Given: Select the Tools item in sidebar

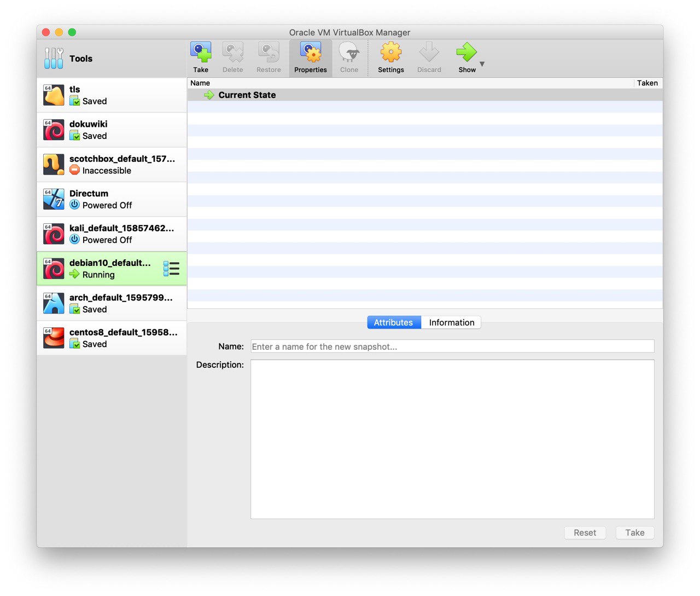Looking at the screenshot, I should pos(112,59).
